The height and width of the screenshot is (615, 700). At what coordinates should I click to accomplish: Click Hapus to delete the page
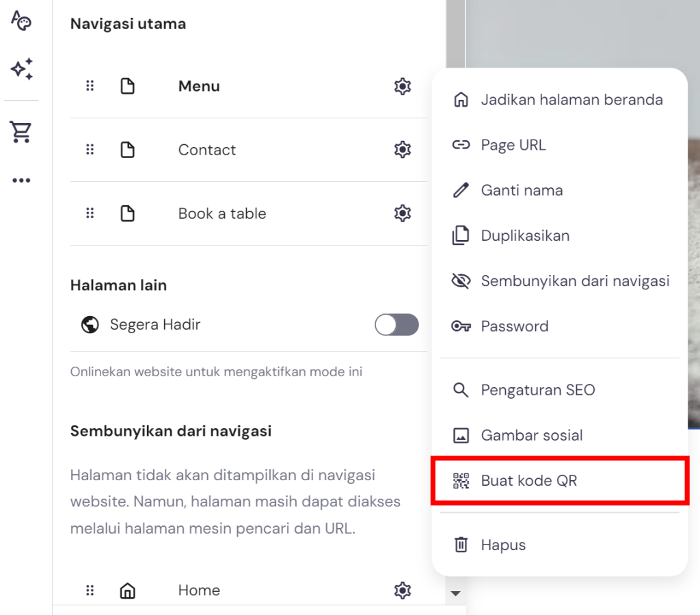504,545
